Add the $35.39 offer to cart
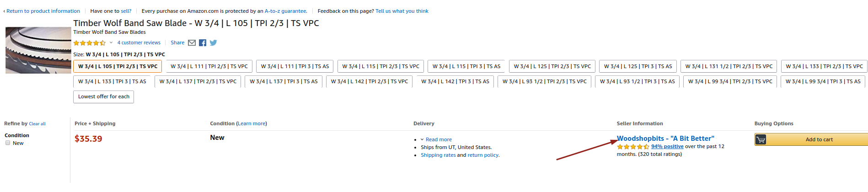 (811, 139)
